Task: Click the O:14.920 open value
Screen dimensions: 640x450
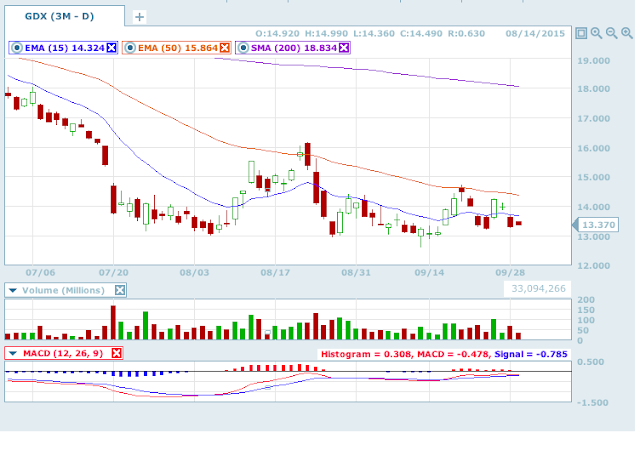Action: (x=278, y=33)
